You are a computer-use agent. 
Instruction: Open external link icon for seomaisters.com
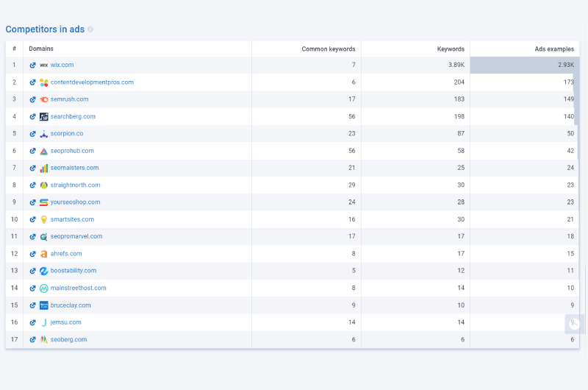[32, 169]
